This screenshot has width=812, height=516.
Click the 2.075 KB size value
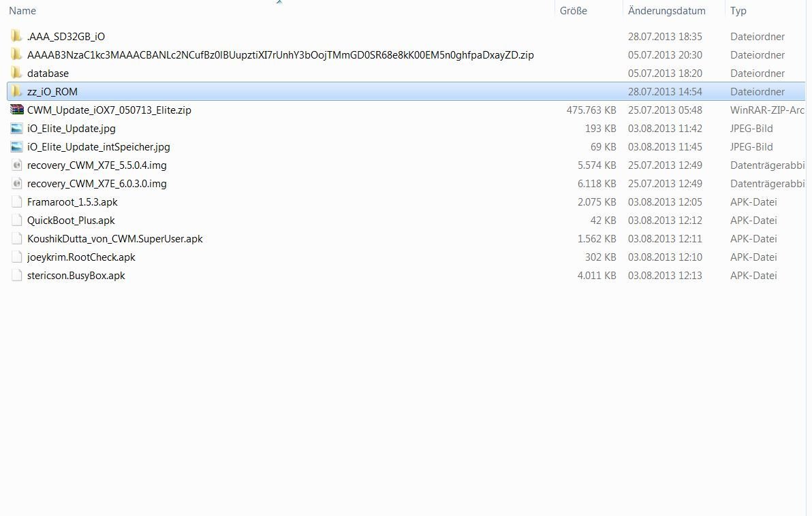click(597, 202)
